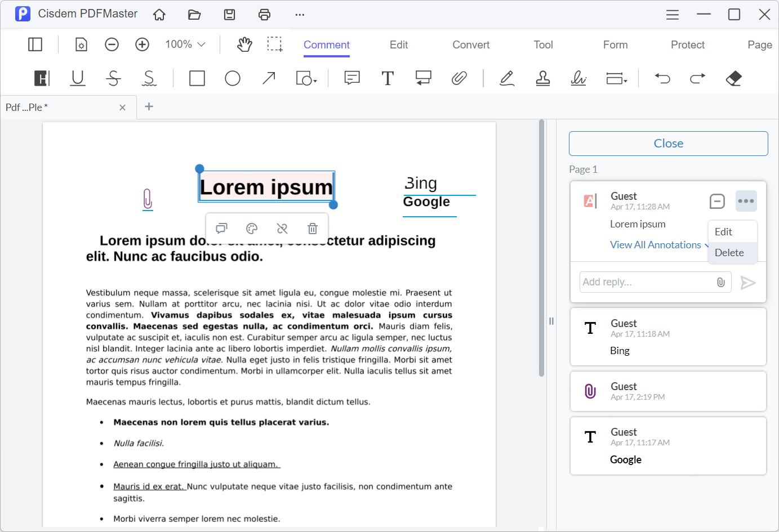Add a note from the floating highlight toolbar
779x532 pixels.
pyautogui.click(x=221, y=228)
